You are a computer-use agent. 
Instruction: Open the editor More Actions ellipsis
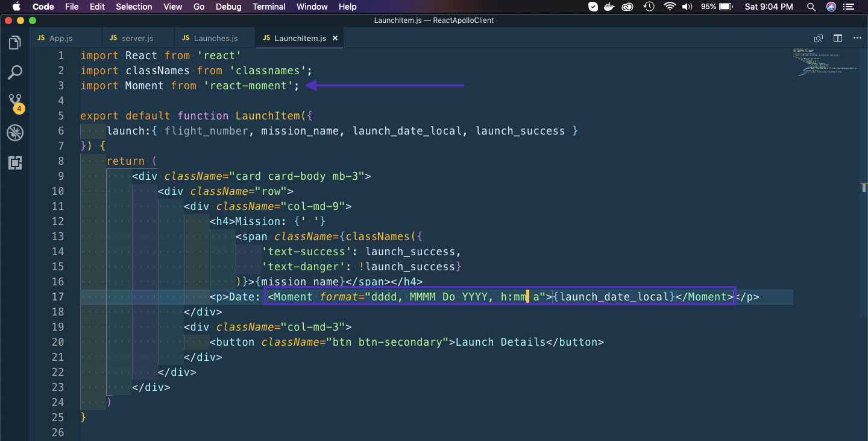coord(857,38)
